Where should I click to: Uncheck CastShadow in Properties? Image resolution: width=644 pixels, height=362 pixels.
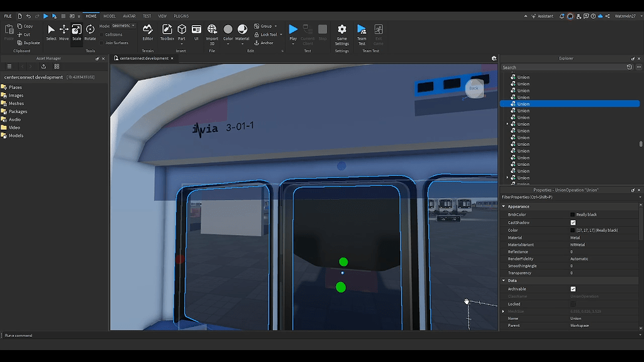573,222
